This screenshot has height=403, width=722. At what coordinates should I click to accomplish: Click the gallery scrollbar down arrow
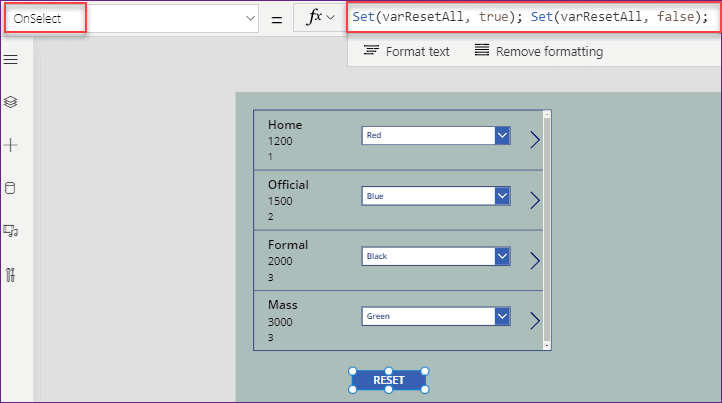(x=547, y=345)
